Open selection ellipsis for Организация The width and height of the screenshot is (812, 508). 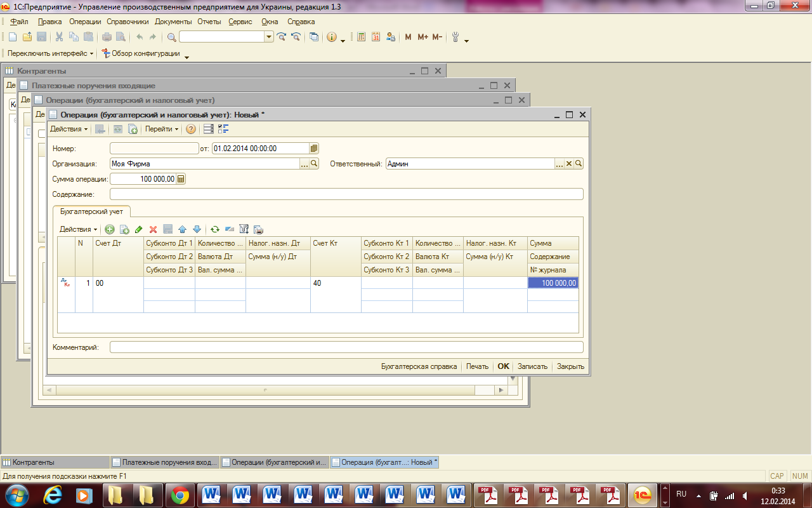pos(304,164)
